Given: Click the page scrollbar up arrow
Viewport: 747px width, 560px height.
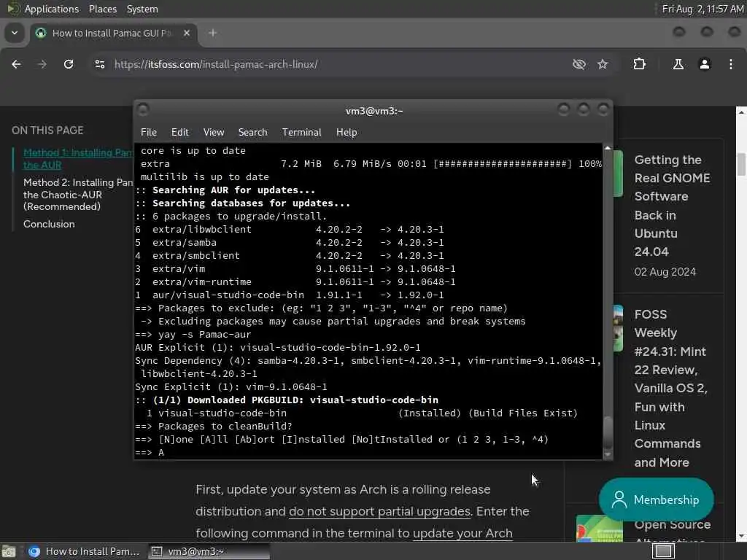Looking at the screenshot, I should click(x=741, y=112).
